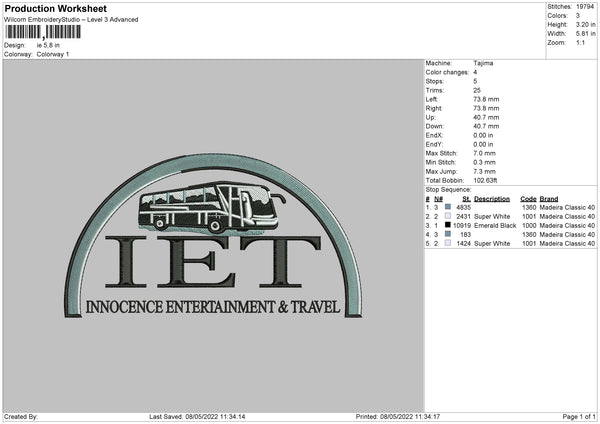Click the Trims value 25
Image resolution: width=600 pixels, height=424 pixels.
(x=477, y=90)
